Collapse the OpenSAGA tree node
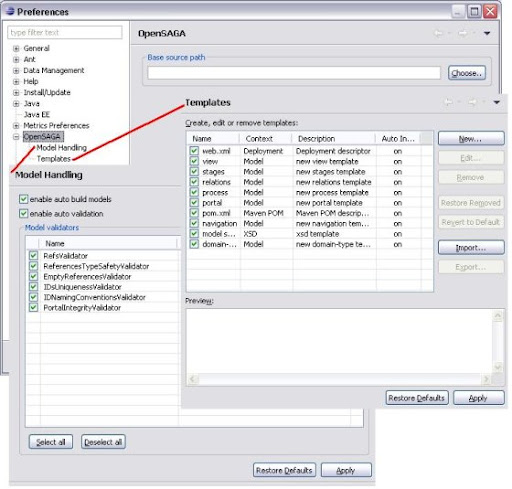The height and width of the screenshot is (489, 512). 16,137
